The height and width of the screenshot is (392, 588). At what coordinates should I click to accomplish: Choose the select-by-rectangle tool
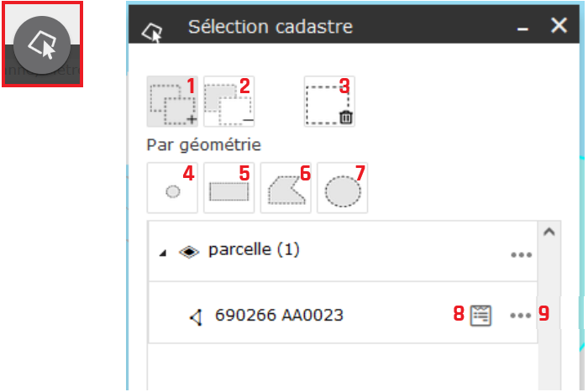tap(228, 188)
